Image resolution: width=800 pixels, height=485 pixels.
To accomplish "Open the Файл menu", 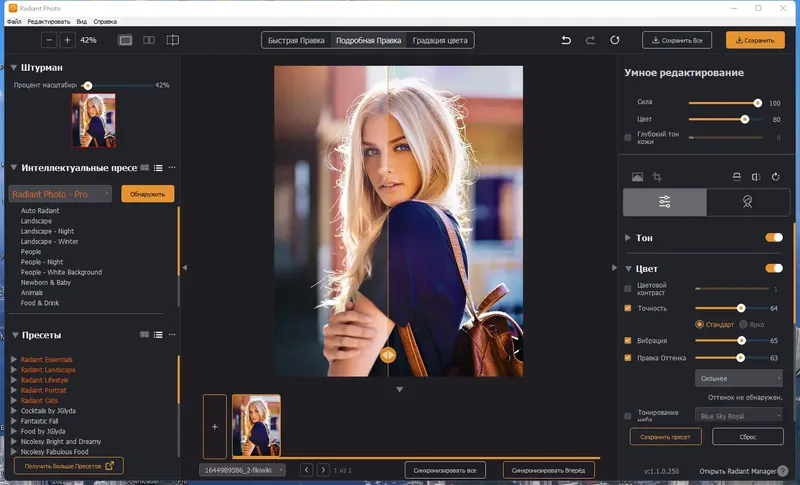I will point(14,21).
